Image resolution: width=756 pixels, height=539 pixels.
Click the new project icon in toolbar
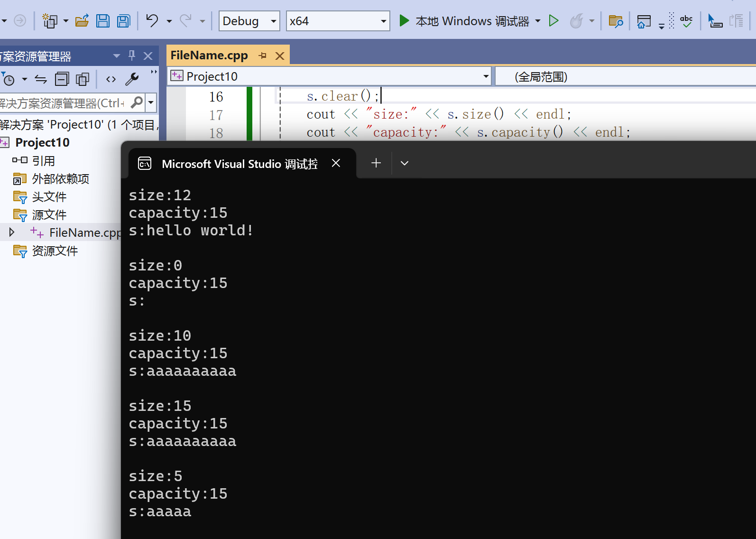50,21
